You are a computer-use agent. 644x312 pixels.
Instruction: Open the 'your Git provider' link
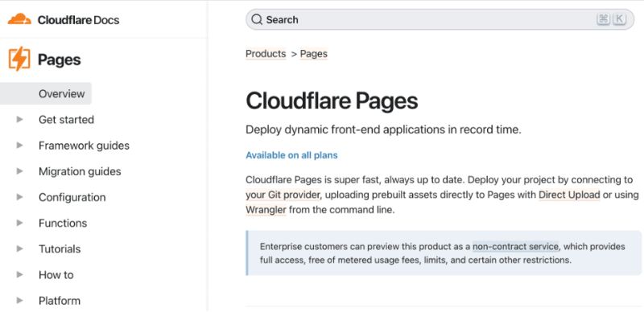[283, 195]
